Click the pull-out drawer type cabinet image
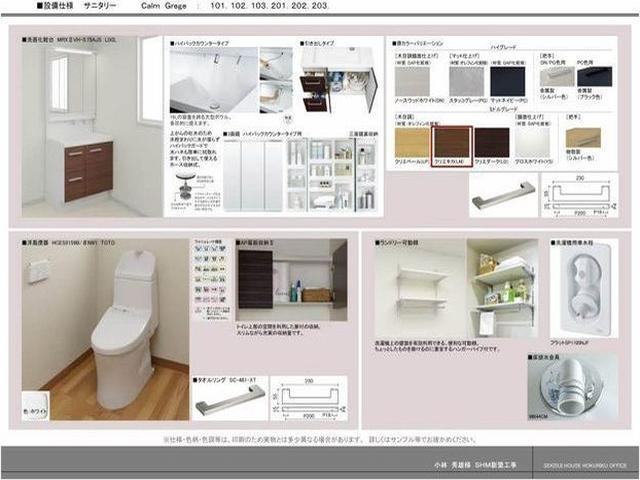This screenshot has width=640, height=480. click(338, 83)
